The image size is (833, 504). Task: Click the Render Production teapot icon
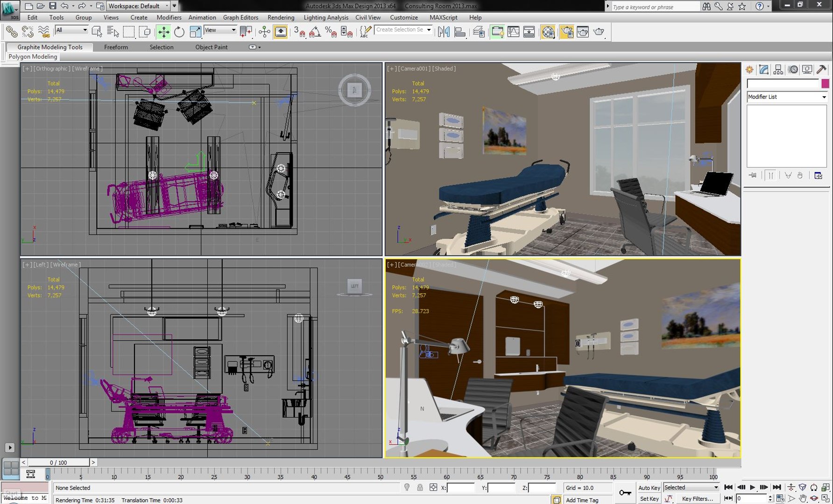pyautogui.click(x=599, y=32)
